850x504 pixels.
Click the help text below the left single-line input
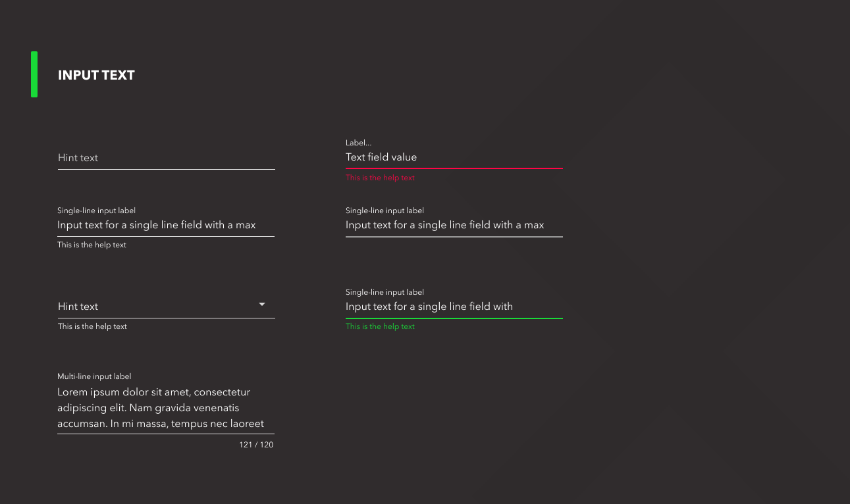coord(92,245)
